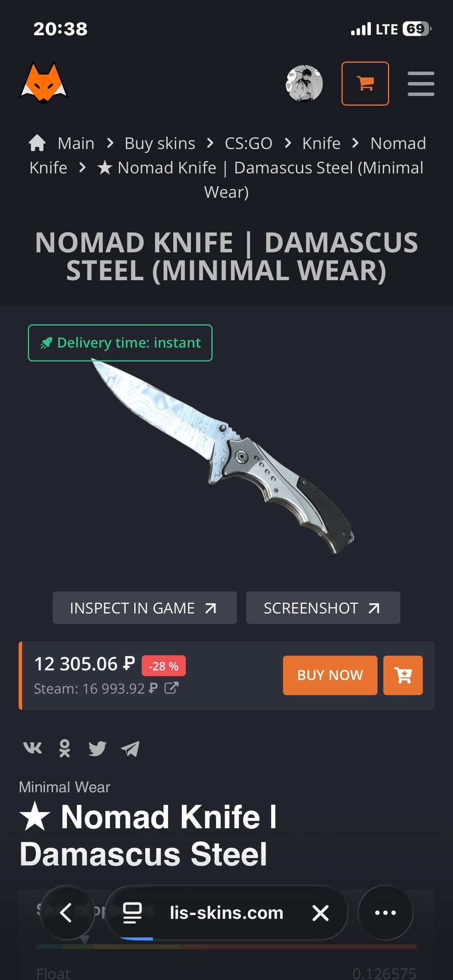Viewport: 453px width, 980px height.
Task: Open the hamburger navigation menu
Action: (x=421, y=83)
